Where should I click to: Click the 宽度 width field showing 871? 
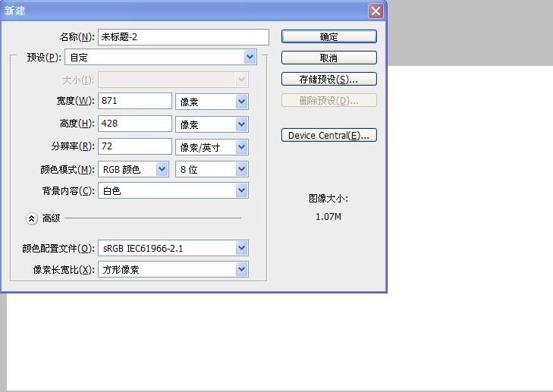135,101
